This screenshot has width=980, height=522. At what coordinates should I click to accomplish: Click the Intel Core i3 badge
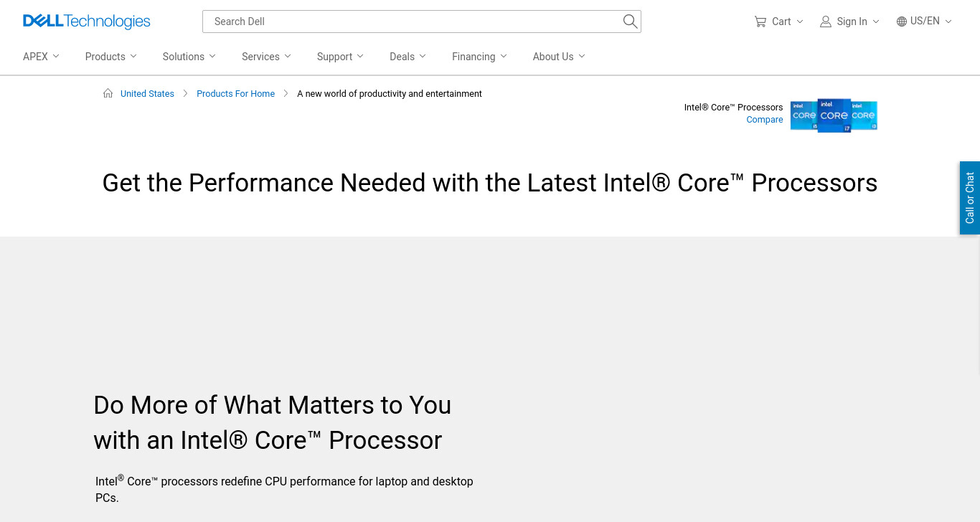[864, 115]
